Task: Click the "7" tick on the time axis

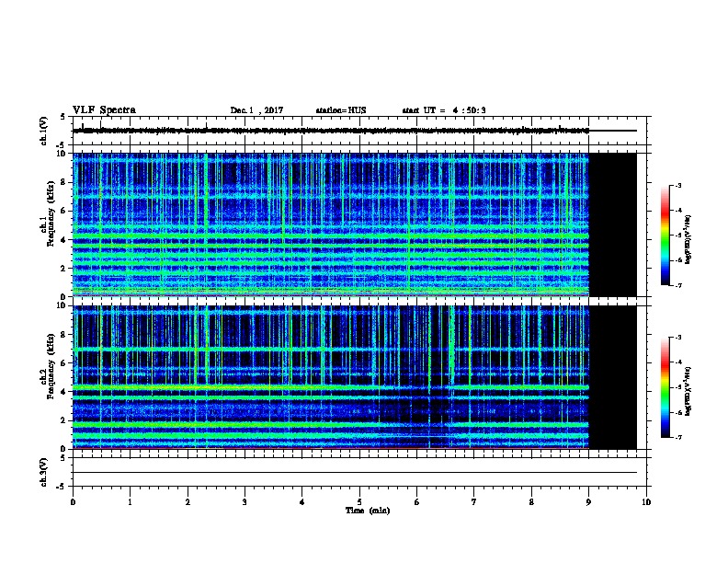Action: (x=474, y=501)
